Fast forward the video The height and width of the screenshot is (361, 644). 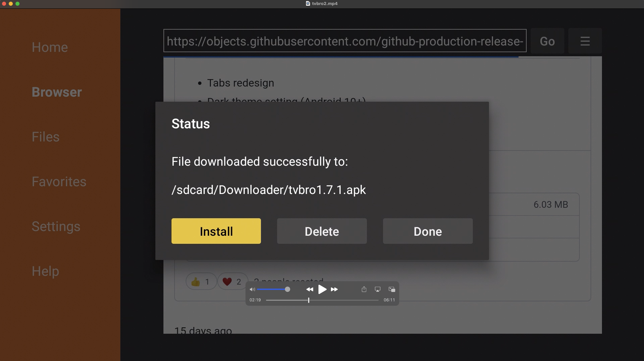click(334, 289)
